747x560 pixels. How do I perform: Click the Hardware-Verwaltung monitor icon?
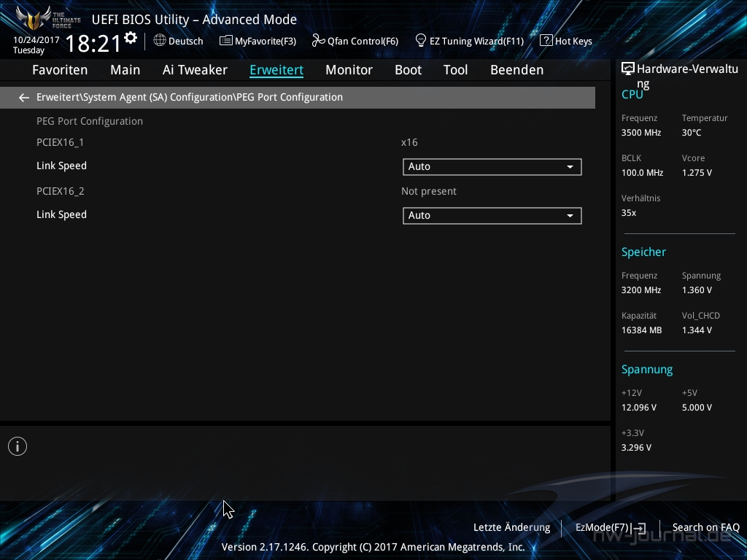tap(627, 69)
